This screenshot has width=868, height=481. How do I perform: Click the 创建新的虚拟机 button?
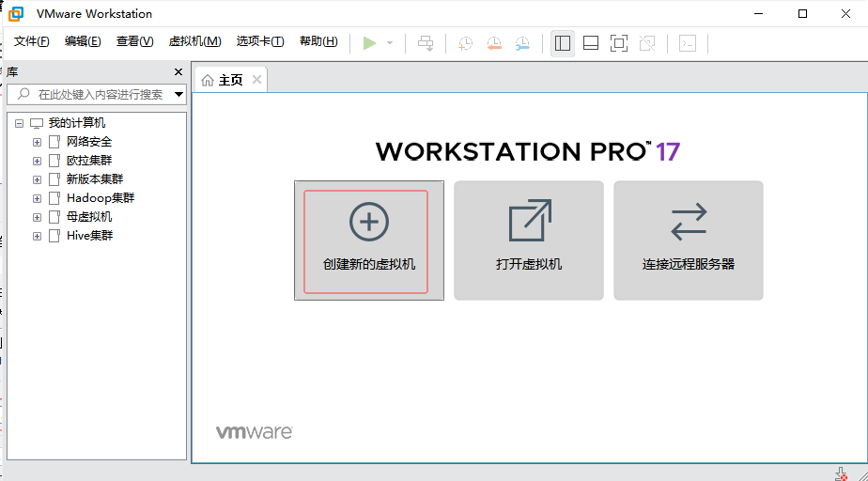click(368, 240)
